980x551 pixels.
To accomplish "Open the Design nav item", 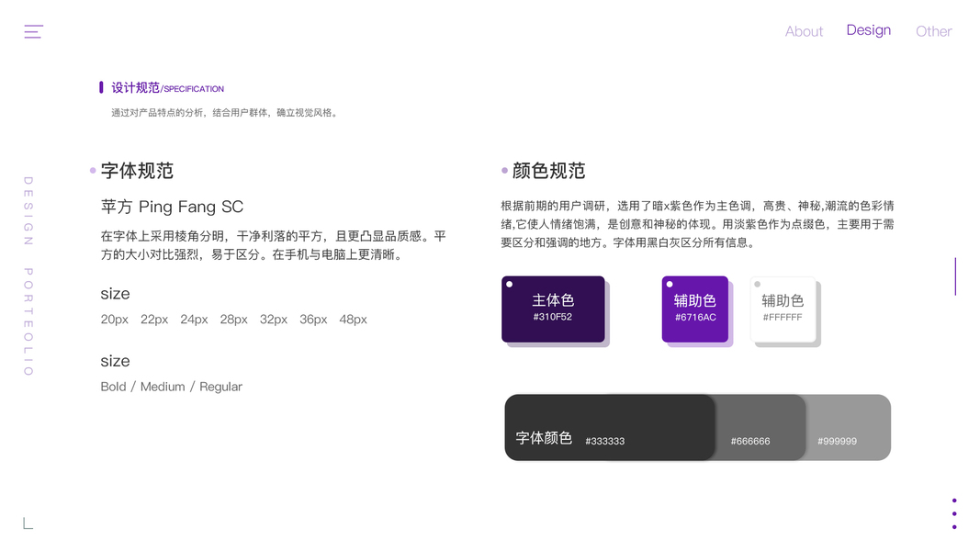I will coord(868,30).
